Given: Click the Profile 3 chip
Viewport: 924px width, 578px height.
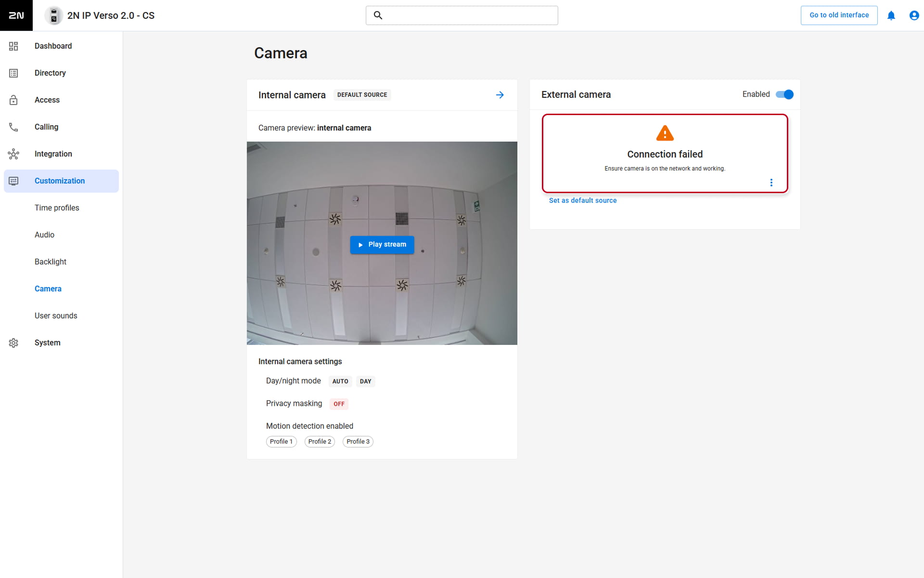Looking at the screenshot, I should pyautogui.click(x=358, y=442).
